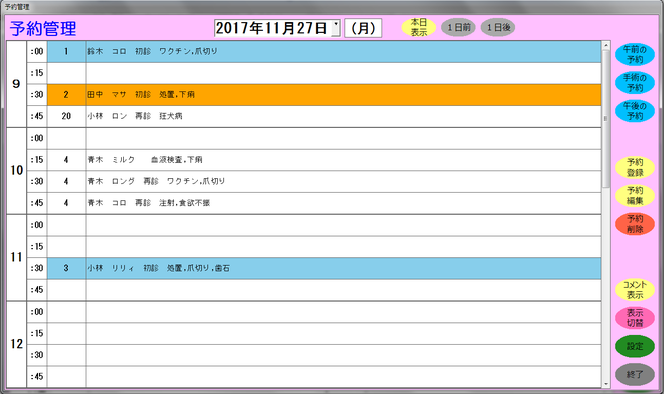
Task: Click the empty 11:15 time slot
Action: click(343, 247)
